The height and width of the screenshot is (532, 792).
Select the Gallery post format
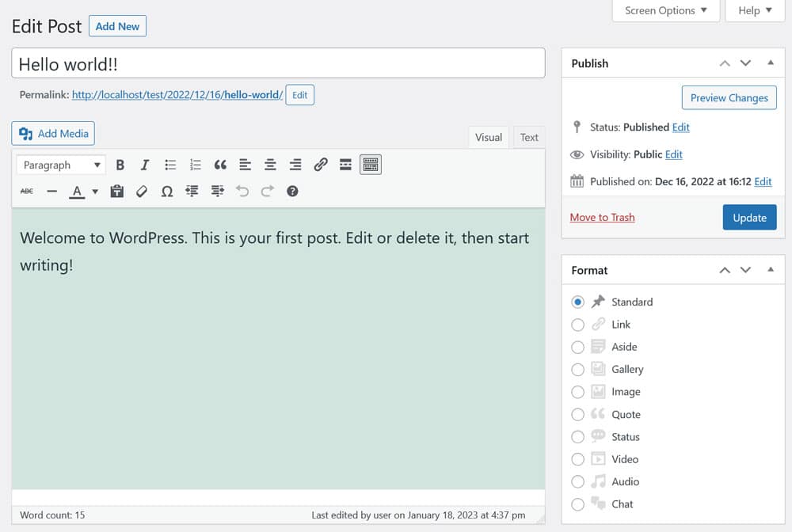click(x=577, y=370)
